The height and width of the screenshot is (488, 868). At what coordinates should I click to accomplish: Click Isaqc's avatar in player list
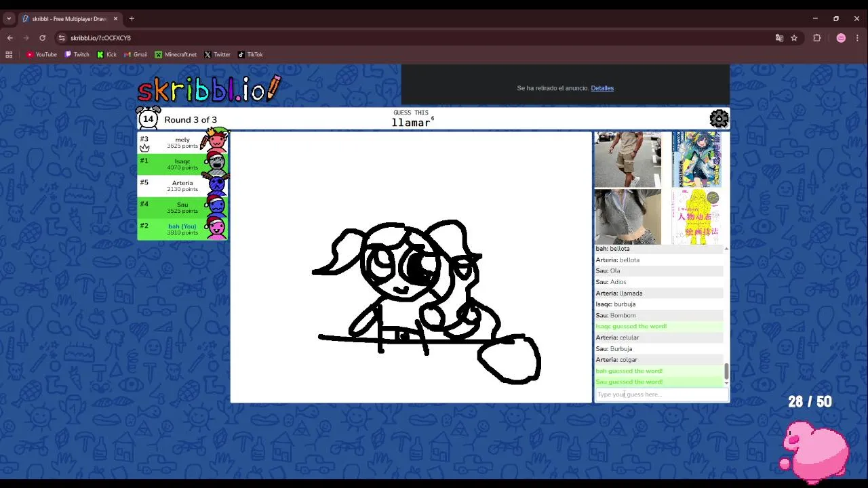pos(216,164)
